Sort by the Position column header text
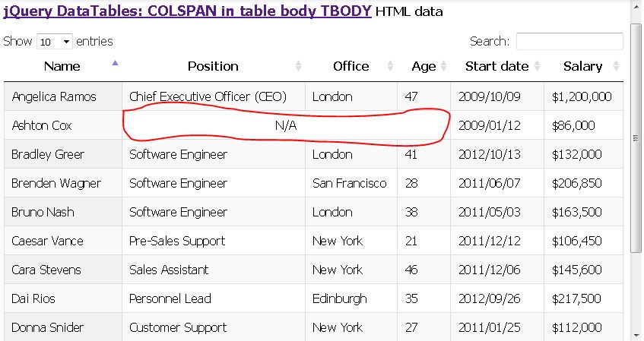 tap(213, 66)
